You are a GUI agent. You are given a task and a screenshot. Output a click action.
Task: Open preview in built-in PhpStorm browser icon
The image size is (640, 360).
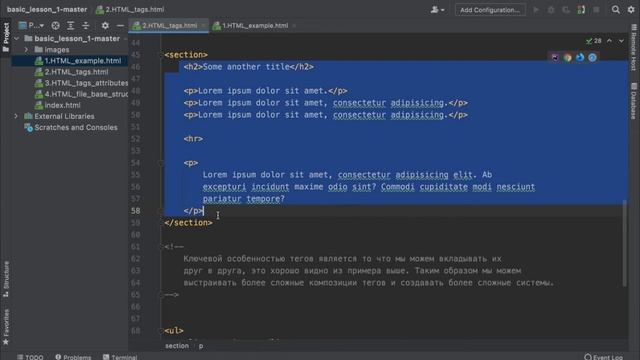(x=555, y=58)
